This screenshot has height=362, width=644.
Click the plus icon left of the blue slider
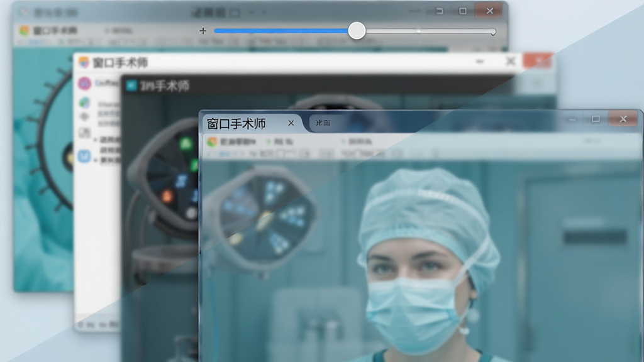point(203,31)
